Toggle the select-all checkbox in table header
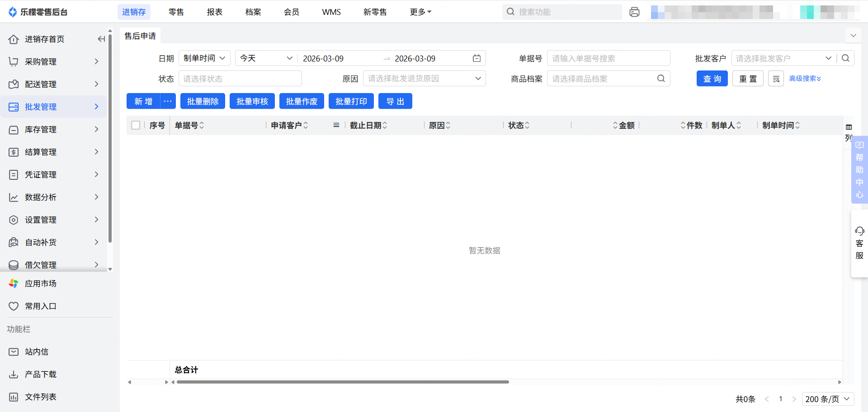This screenshot has width=868, height=412. 136,125
